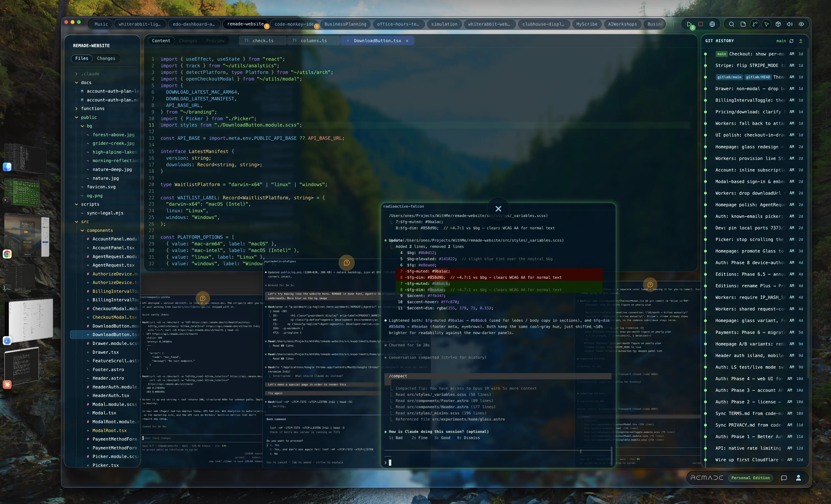Image resolution: width=831 pixels, height=504 pixels.
Task: Select the editor Changes view tab
Action: 188,41
